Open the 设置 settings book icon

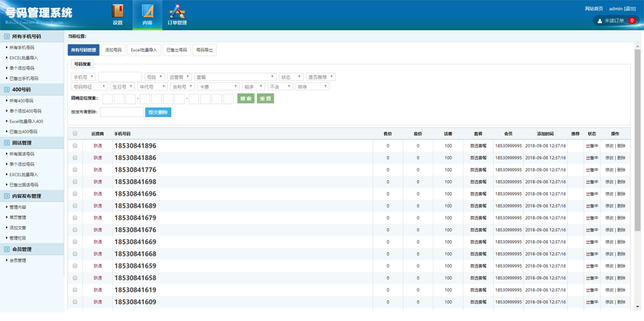[118, 11]
